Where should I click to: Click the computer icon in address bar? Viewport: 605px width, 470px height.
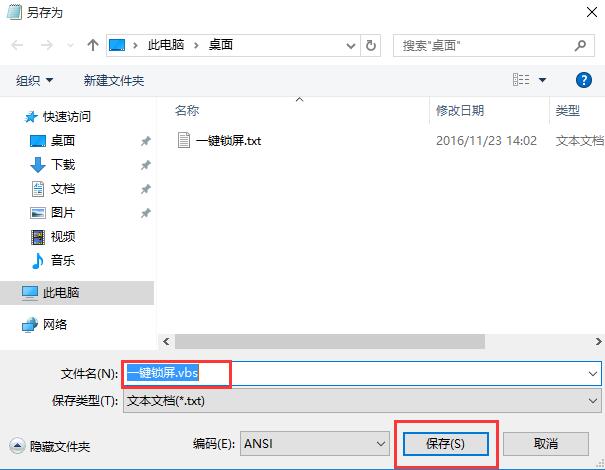click(117, 45)
